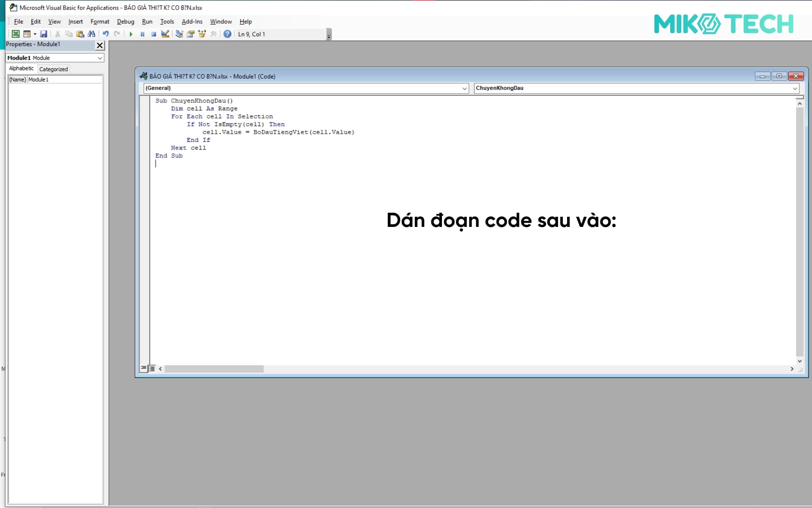Open the Project Explorer icon

[x=179, y=34]
